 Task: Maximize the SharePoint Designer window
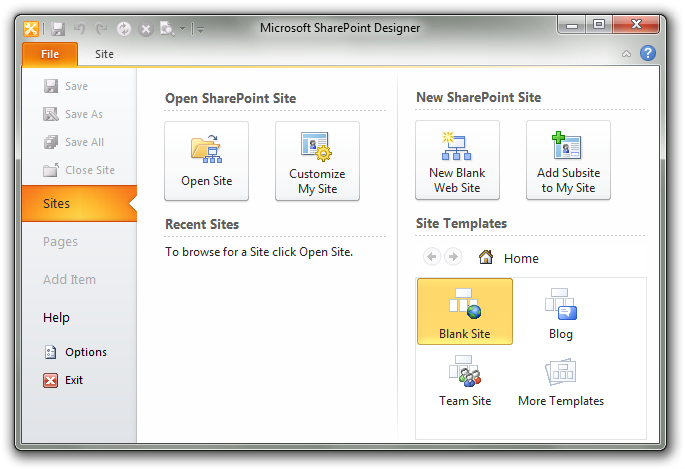coord(599,24)
